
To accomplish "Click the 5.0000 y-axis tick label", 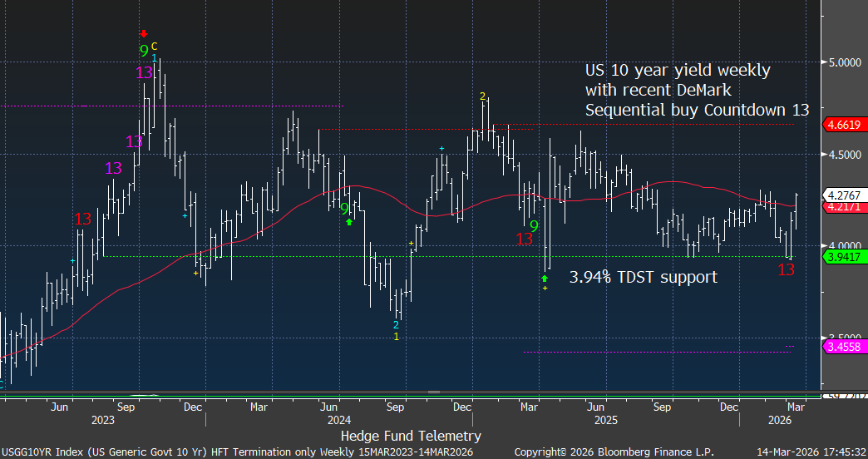I will [842, 62].
